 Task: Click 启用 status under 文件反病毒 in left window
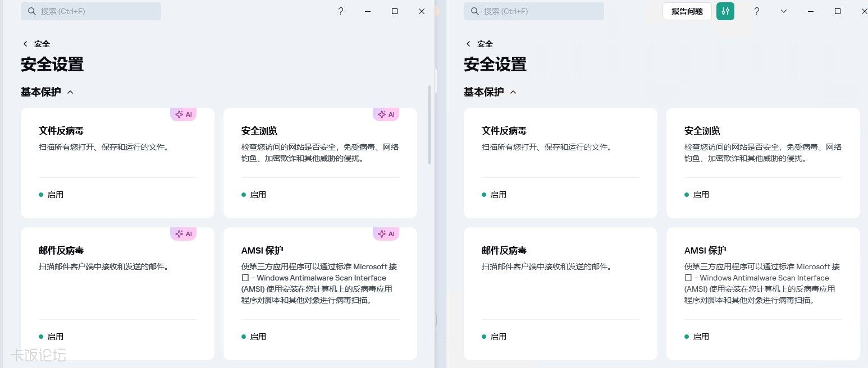click(51, 195)
